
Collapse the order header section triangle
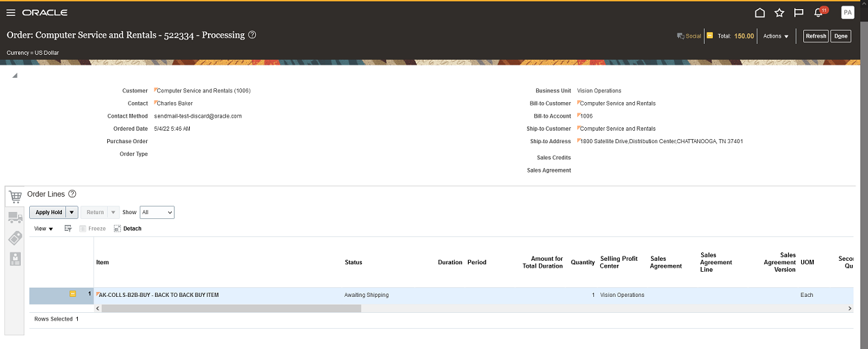15,76
